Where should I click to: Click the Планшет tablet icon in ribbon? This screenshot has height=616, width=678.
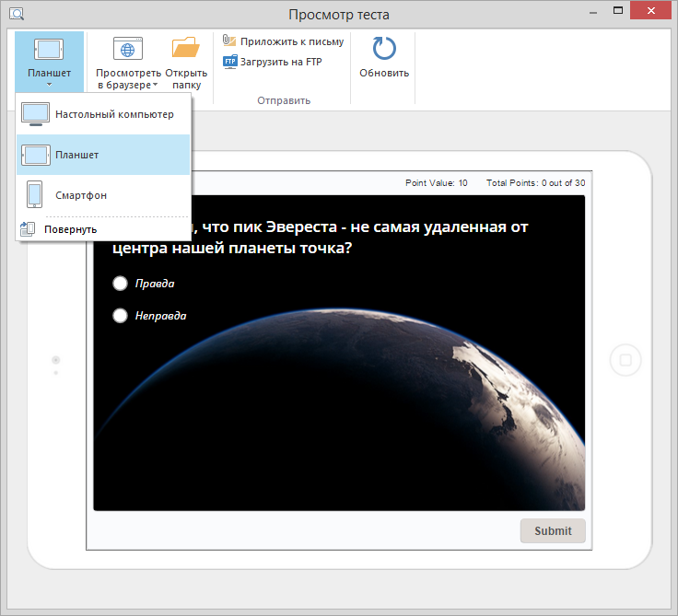[x=49, y=50]
